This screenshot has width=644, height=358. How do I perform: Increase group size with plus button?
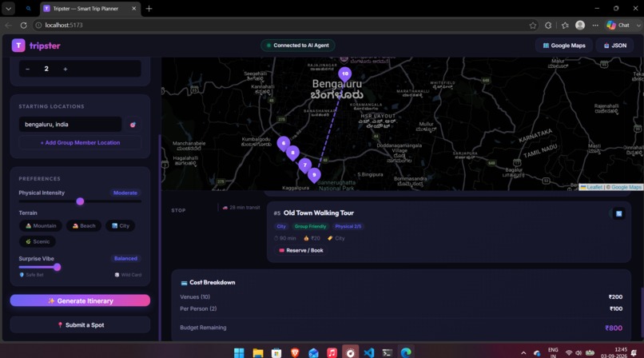click(66, 69)
